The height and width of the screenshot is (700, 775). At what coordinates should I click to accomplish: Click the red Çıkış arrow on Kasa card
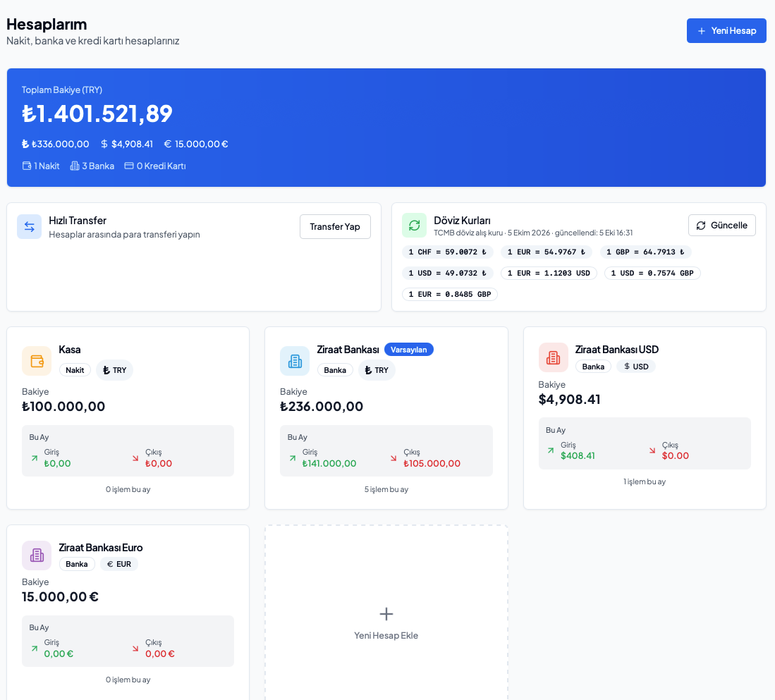(x=135, y=458)
